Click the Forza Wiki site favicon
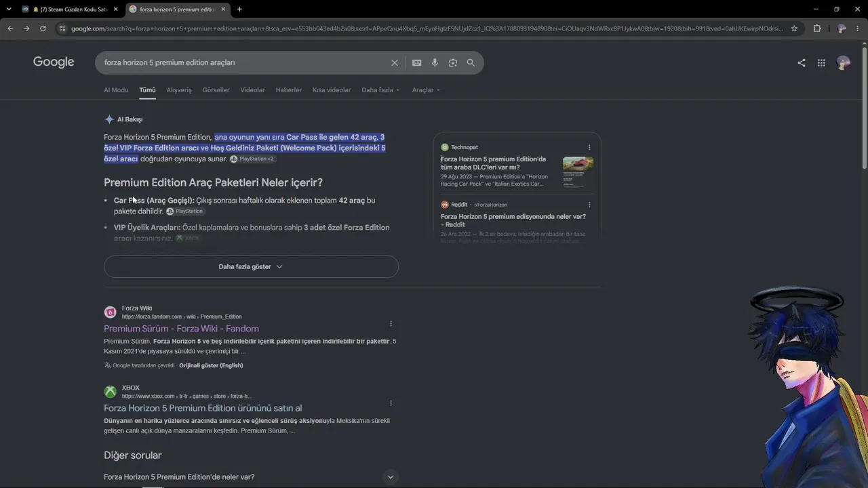Screen dimensions: 868x488 tap(110, 312)
